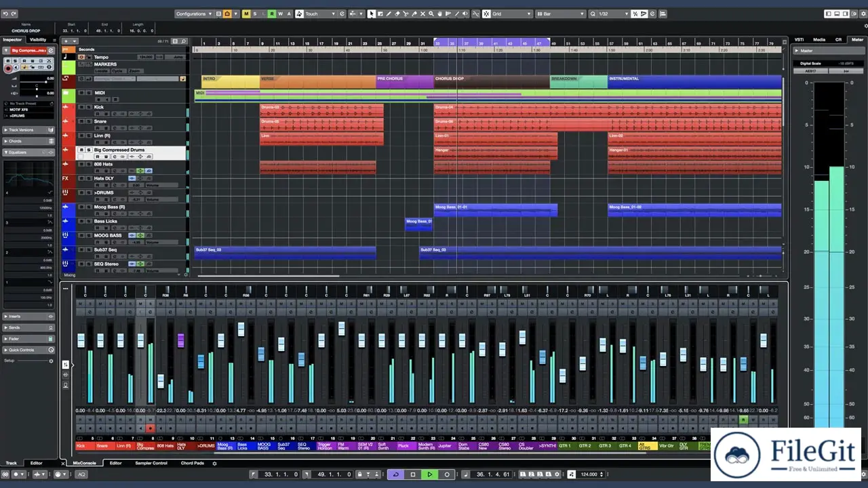Toggle the yellow global Mute M button

[245, 14]
